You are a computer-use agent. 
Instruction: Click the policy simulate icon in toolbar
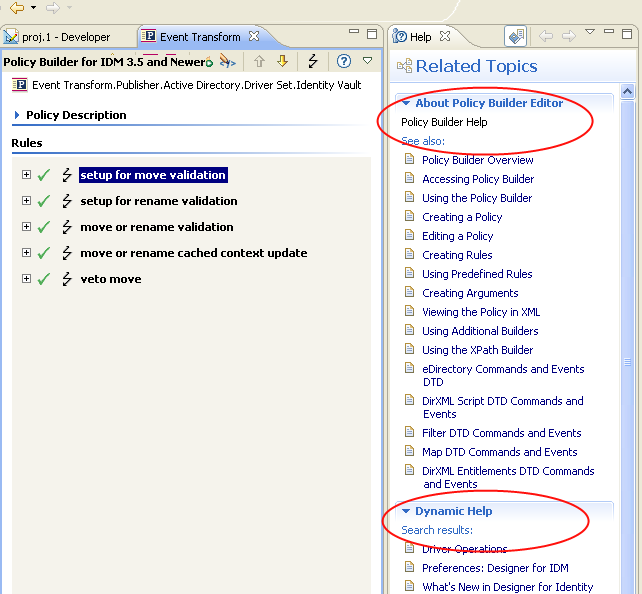pos(209,62)
